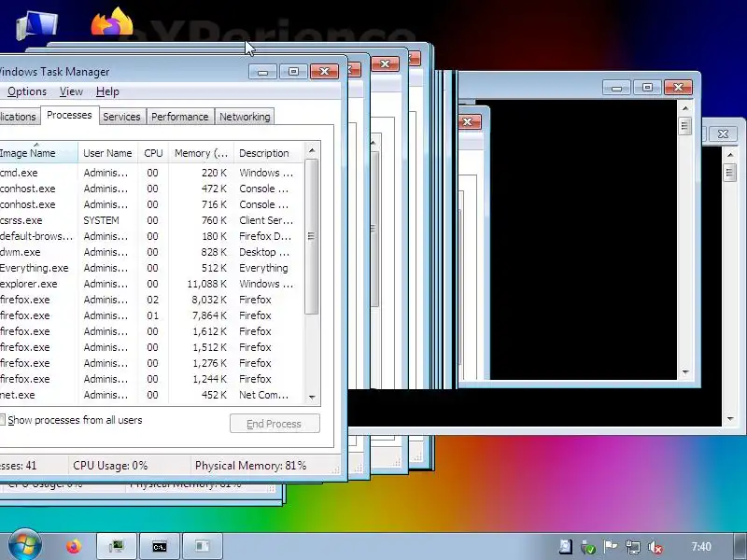Click Show desktop button at taskbar end

[740, 546]
